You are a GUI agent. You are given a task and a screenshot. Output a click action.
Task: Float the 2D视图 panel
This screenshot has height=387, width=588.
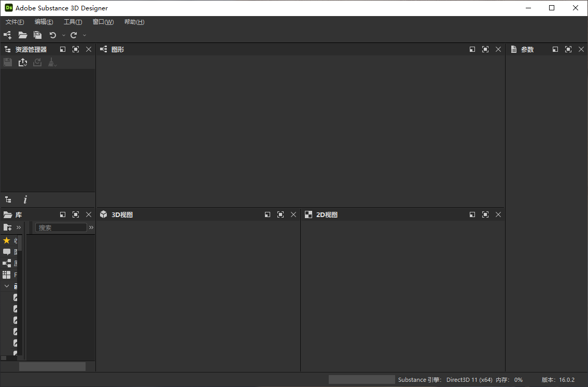coord(472,214)
